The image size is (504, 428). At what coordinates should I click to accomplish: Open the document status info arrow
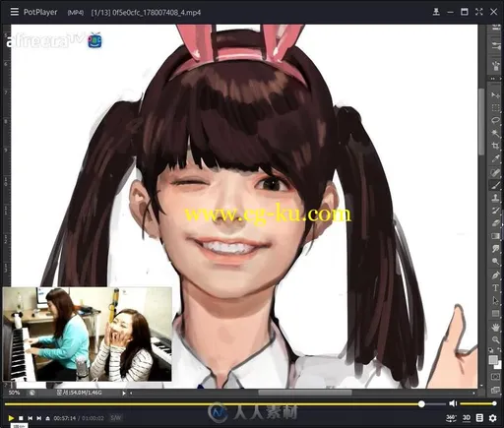(124, 393)
